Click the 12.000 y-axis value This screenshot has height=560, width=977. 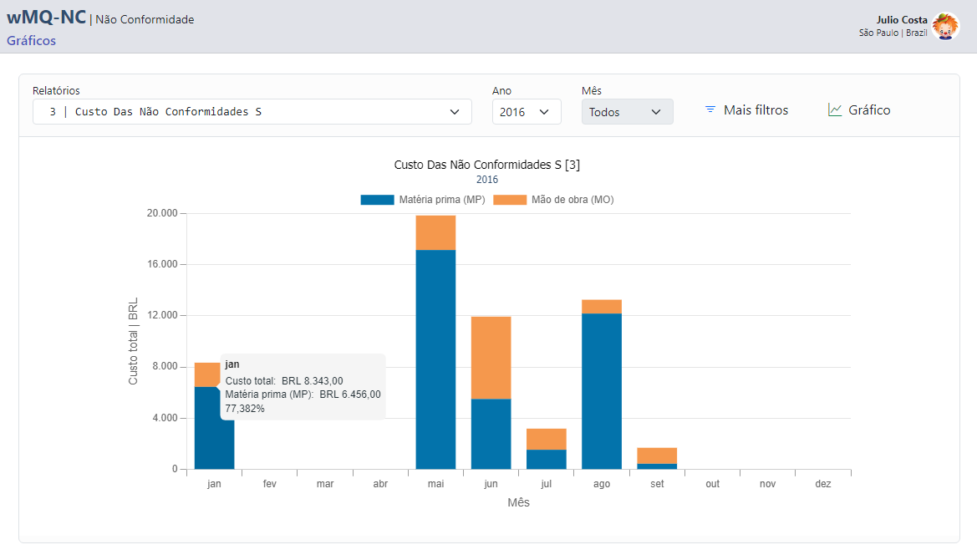[x=162, y=315]
